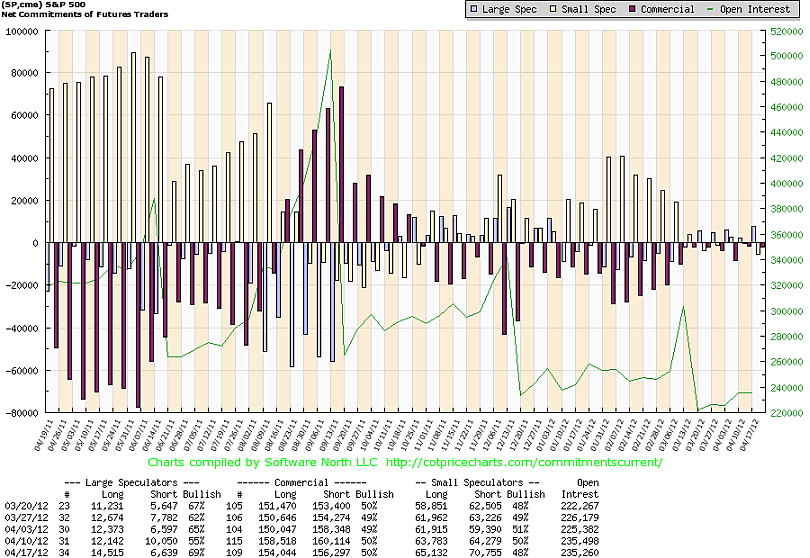Click the tallest positive Commercial bar
Image resolution: width=810 pixels, height=558 pixels.
(x=341, y=164)
